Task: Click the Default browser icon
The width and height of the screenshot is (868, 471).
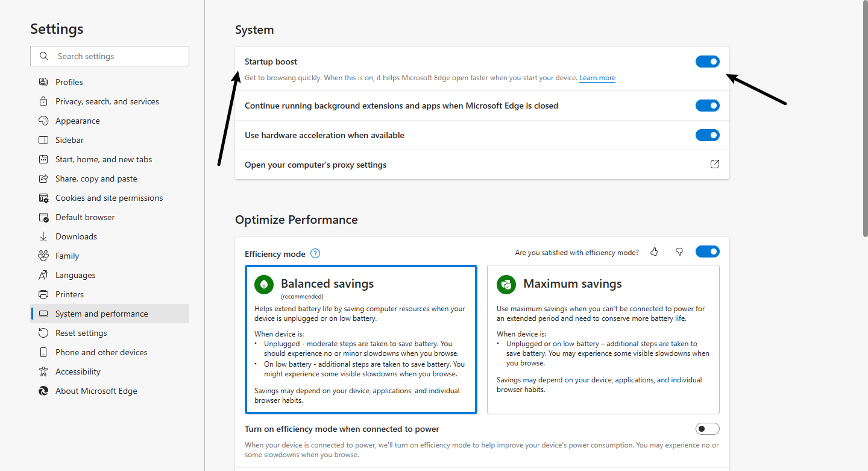Action: click(43, 217)
